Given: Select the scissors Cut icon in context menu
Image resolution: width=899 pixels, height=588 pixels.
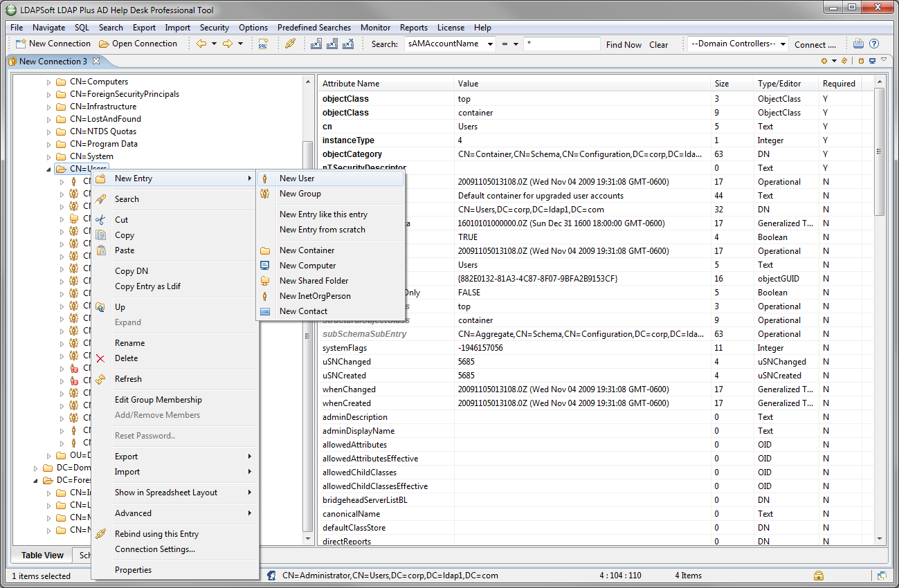Looking at the screenshot, I should 100,219.
